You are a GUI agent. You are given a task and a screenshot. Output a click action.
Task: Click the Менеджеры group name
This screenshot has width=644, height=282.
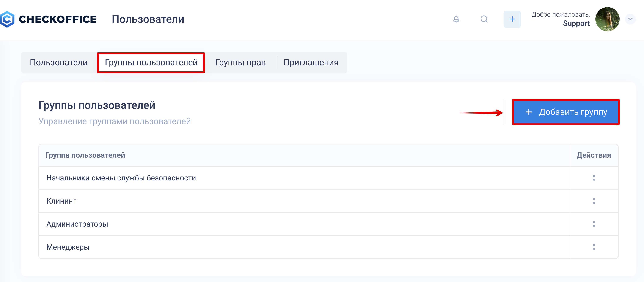[x=68, y=247]
